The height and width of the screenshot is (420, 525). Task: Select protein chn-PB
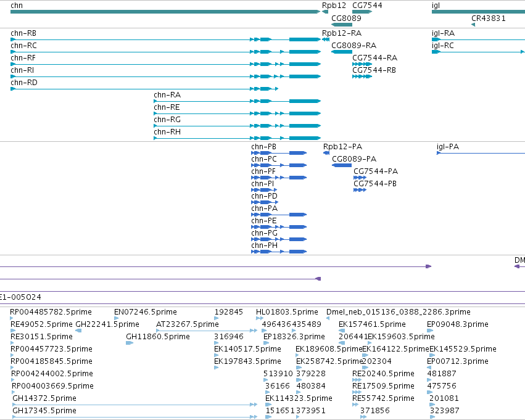point(279,153)
